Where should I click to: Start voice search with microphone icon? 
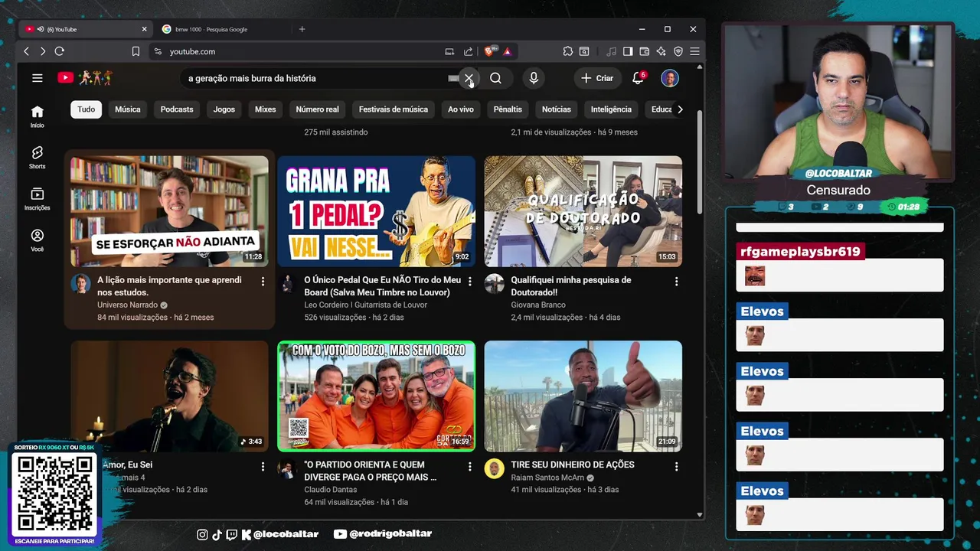[534, 78]
